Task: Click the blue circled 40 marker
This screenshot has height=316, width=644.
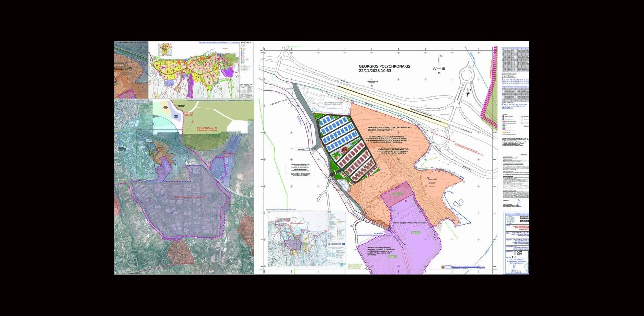Action: pyautogui.click(x=153, y=124)
